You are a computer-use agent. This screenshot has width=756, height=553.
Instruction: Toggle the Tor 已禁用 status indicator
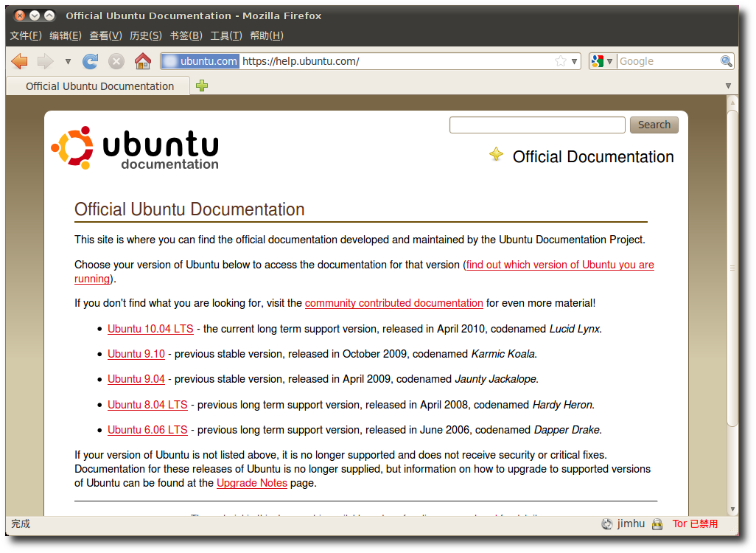tap(695, 524)
